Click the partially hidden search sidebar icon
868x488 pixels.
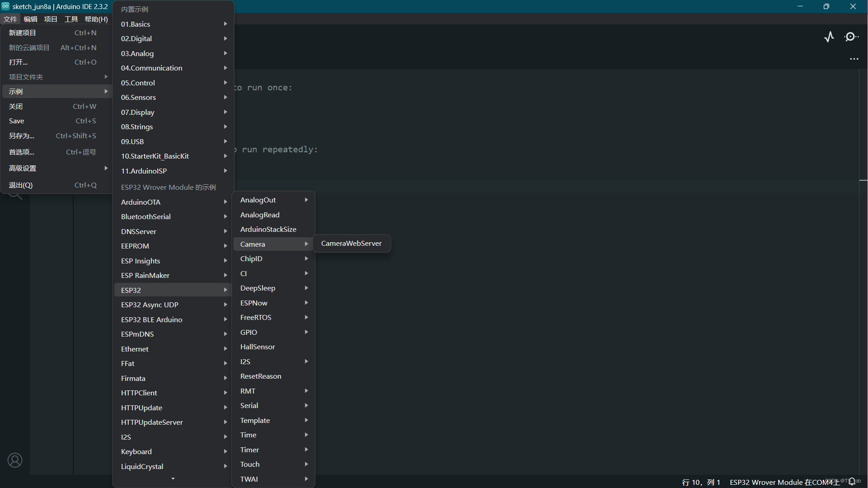click(16, 196)
